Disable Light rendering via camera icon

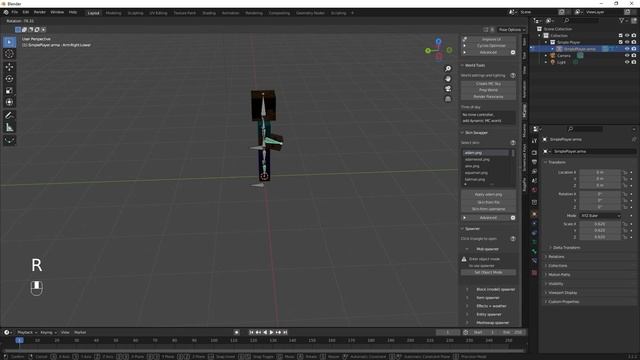click(634, 62)
